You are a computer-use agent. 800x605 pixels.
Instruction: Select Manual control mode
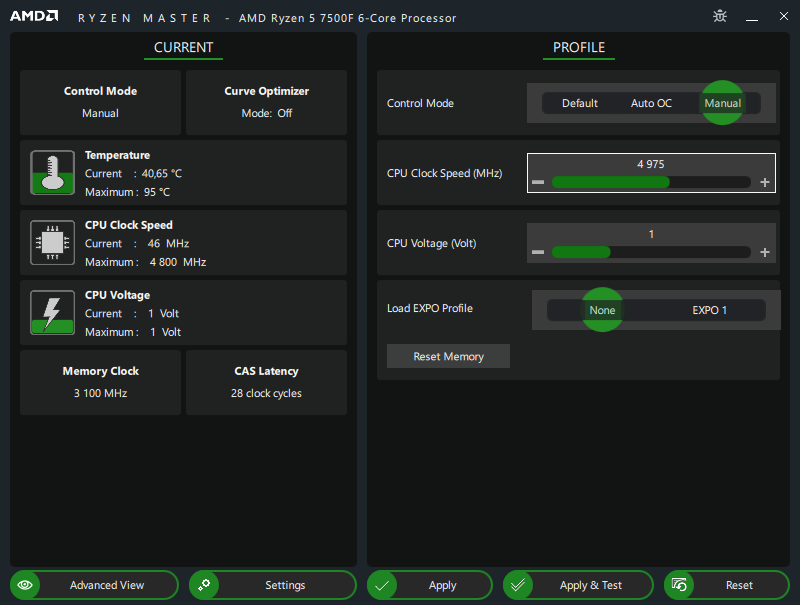(x=722, y=103)
